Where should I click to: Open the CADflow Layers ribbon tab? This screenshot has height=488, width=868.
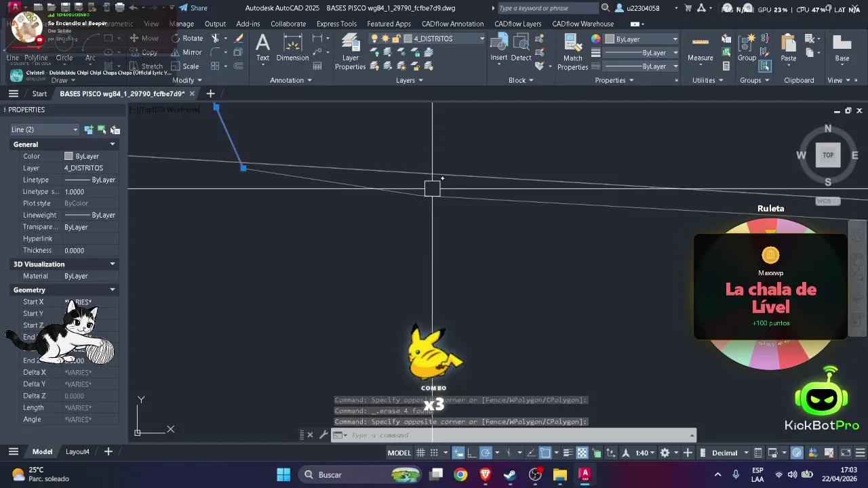[517, 24]
